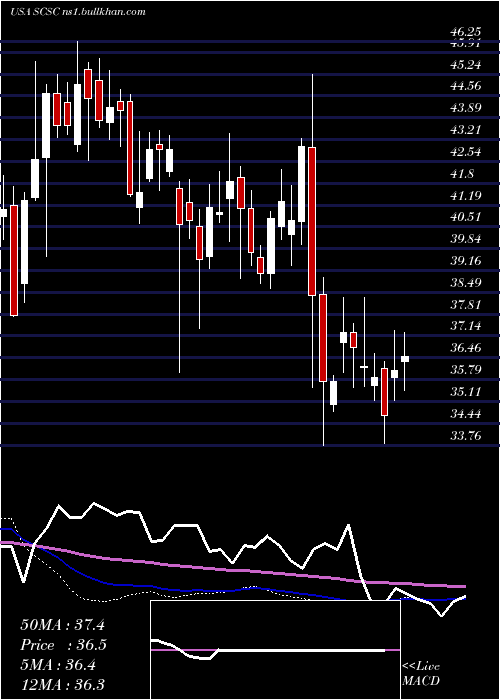Click the 40.51 price level label
The height and width of the screenshot is (700, 500).
tap(465, 217)
